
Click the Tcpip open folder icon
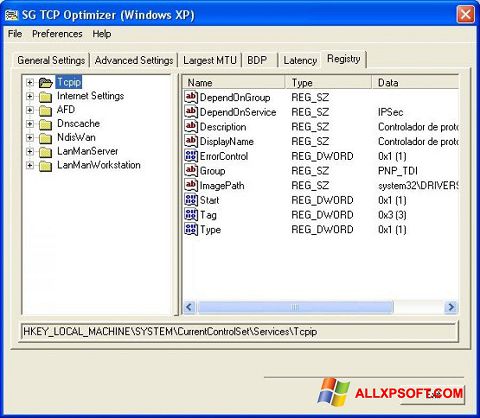pyautogui.click(x=45, y=82)
